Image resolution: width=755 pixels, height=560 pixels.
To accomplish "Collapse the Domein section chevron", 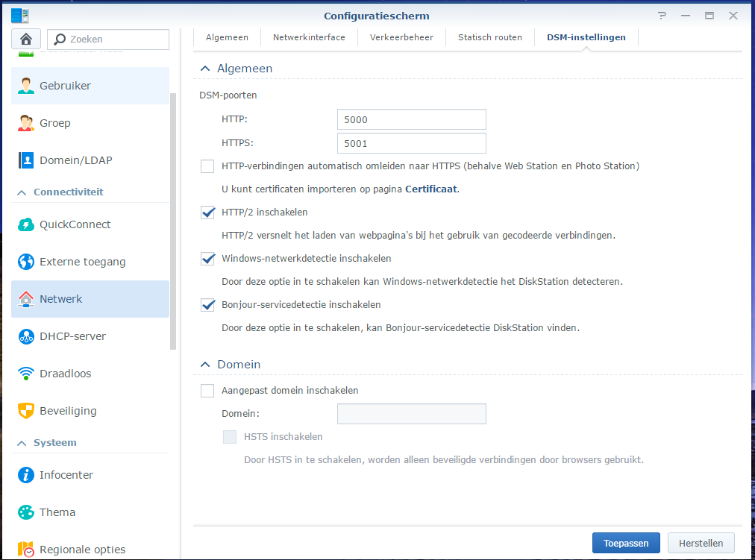I will click(204, 365).
